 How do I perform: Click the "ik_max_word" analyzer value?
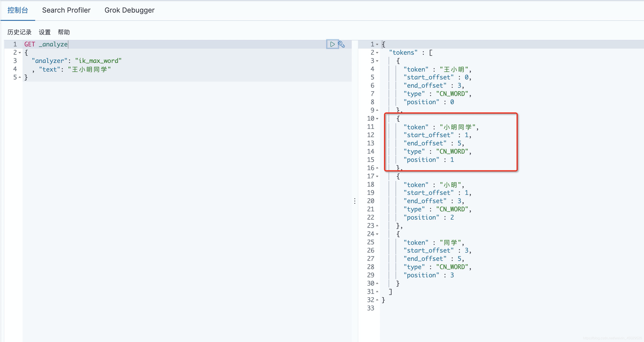pyautogui.click(x=98, y=61)
